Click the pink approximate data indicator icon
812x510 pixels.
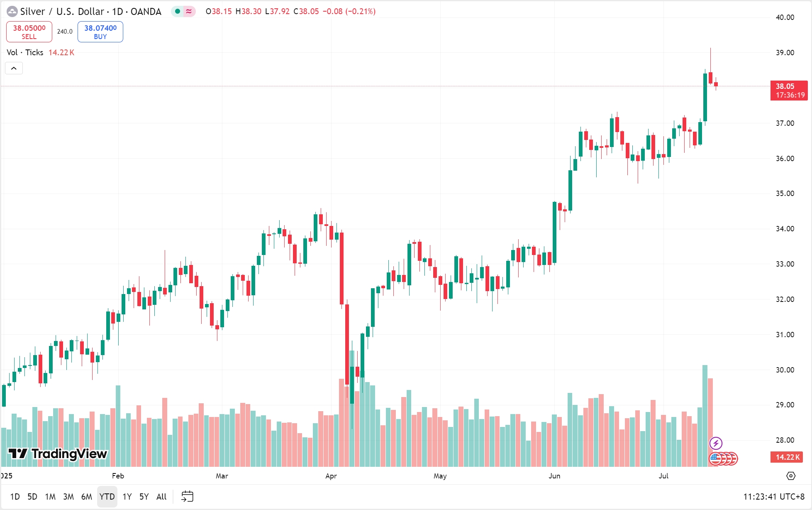tap(189, 12)
